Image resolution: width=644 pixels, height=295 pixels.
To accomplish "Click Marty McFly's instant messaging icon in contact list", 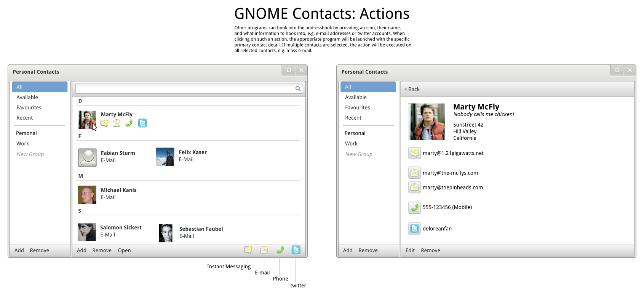I will pyautogui.click(x=104, y=123).
